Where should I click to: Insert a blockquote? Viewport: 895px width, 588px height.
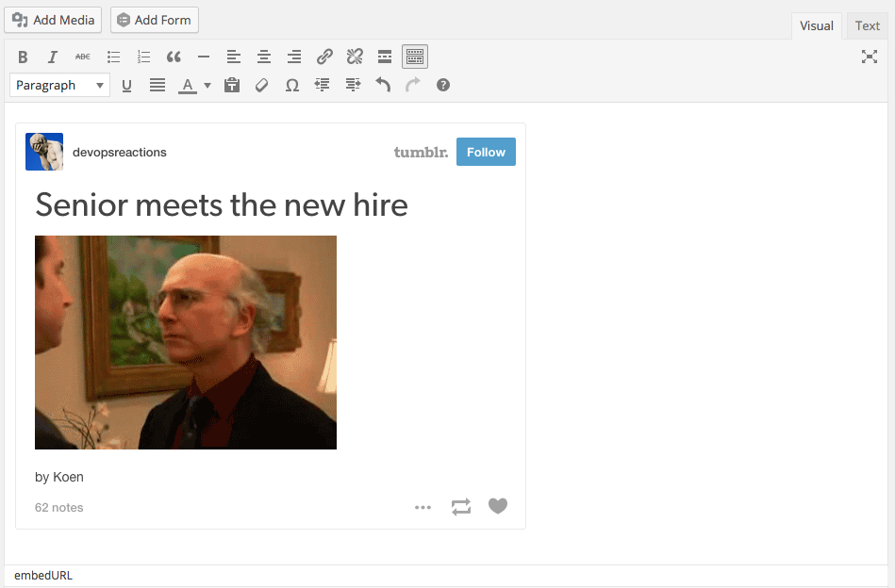pos(174,57)
